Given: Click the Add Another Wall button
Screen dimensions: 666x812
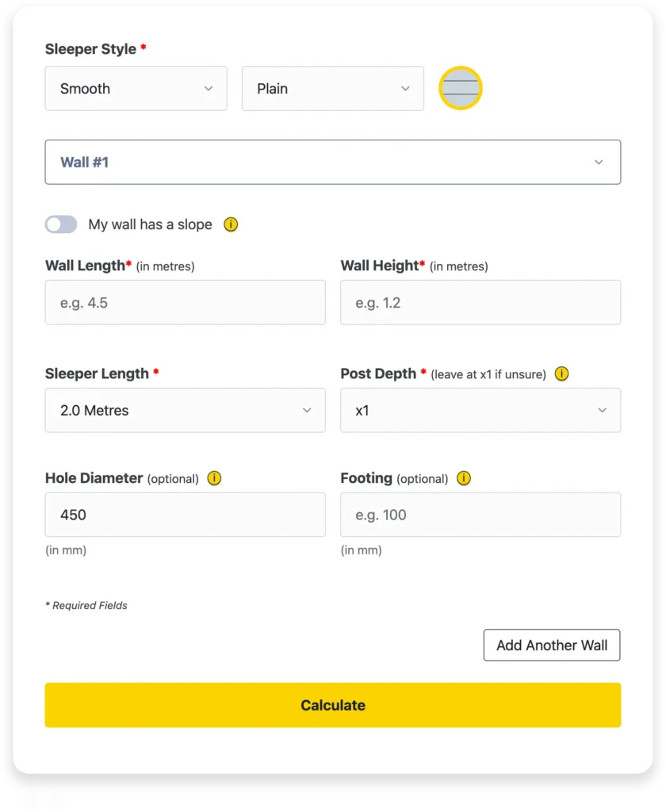Looking at the screenshot, I should tap(552, 645).
